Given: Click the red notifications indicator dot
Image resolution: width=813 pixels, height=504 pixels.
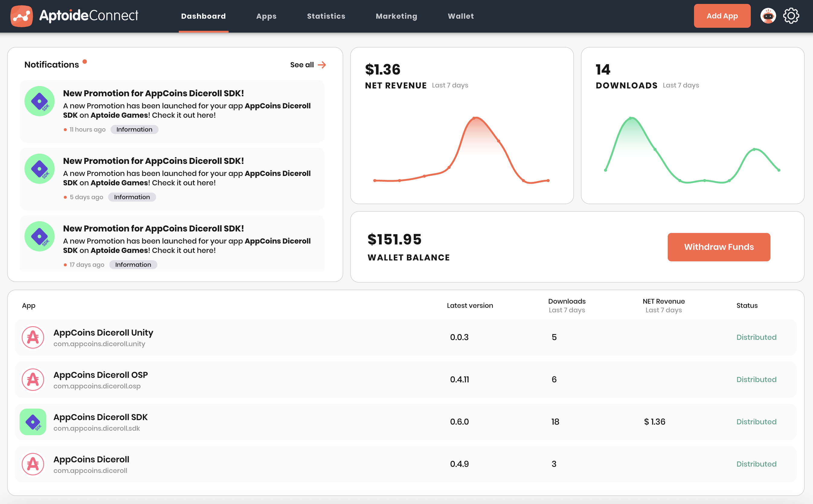Looking at the screenshot, I should pos(85,61).
